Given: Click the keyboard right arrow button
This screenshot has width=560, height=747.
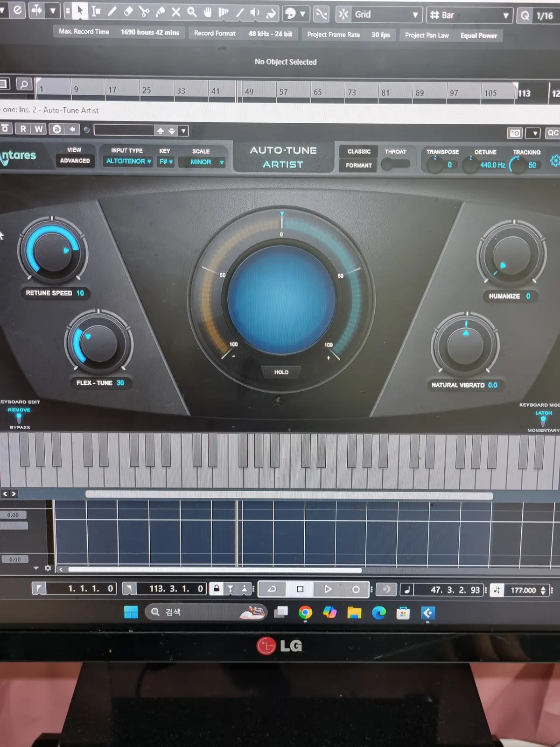Looking at the screenshot, I should pyautogui.click(x=14, y=493).
